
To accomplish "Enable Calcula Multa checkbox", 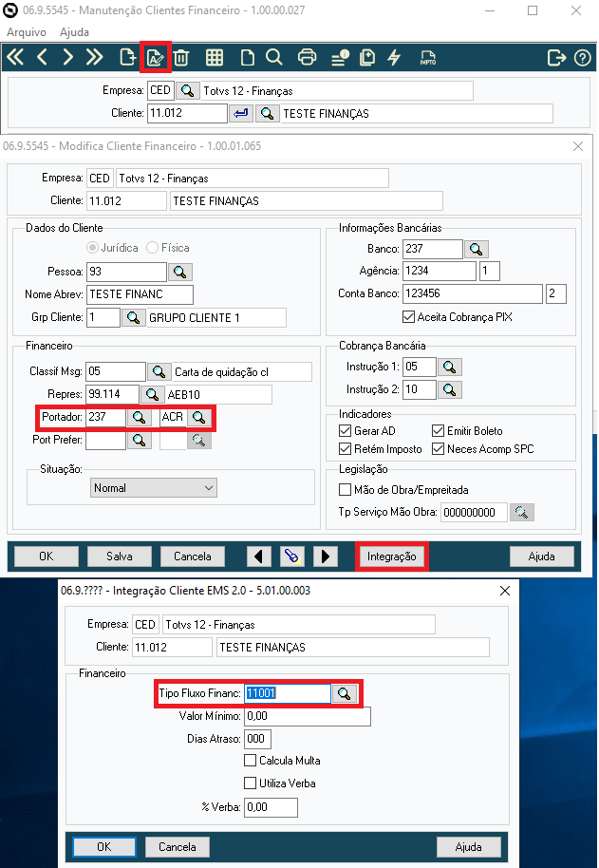I will click(x=250, y=761).
